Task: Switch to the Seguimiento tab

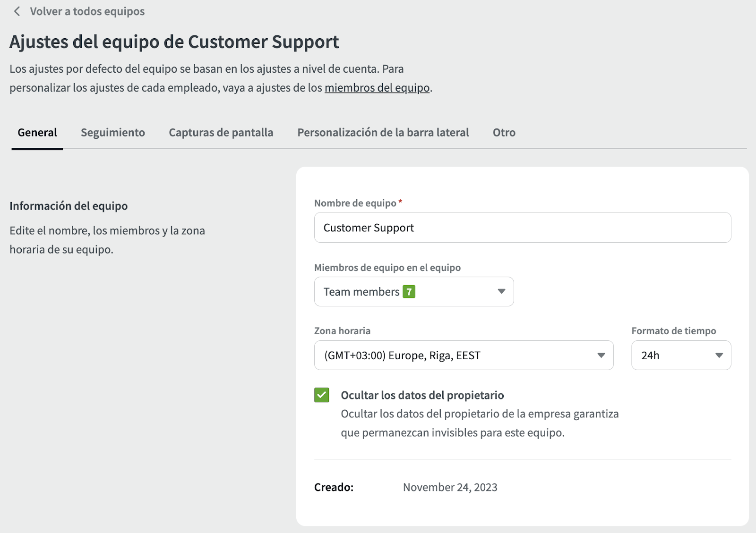Action: point(113,133)
